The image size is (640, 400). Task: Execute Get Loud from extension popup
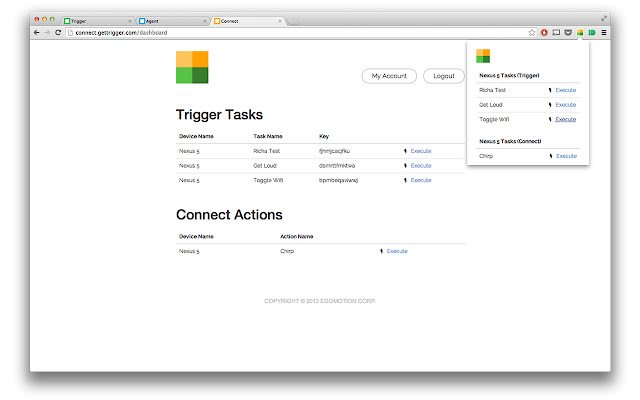pos(566,105)
